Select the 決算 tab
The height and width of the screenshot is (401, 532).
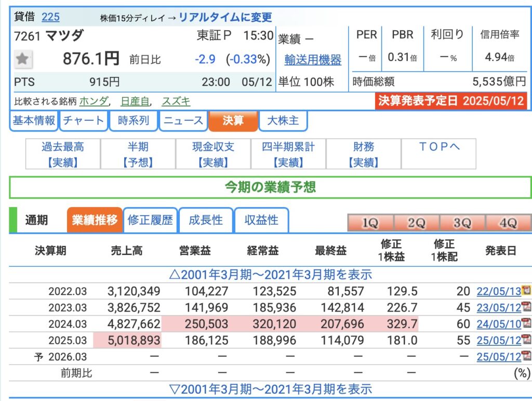click(233, 121)
